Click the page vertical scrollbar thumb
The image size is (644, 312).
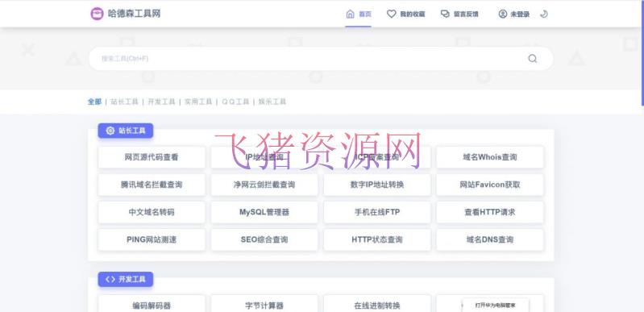coord(642,52)
